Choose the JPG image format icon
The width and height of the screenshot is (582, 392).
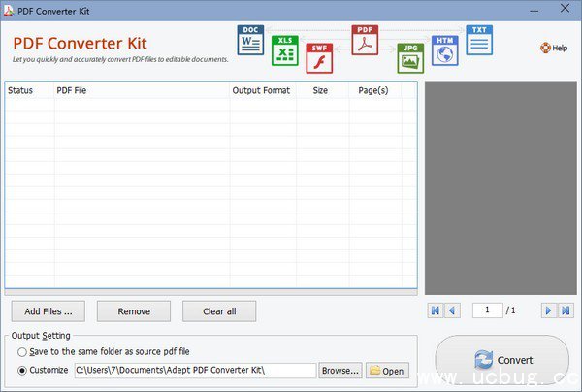pyautogui.click(x=410, y=58)
